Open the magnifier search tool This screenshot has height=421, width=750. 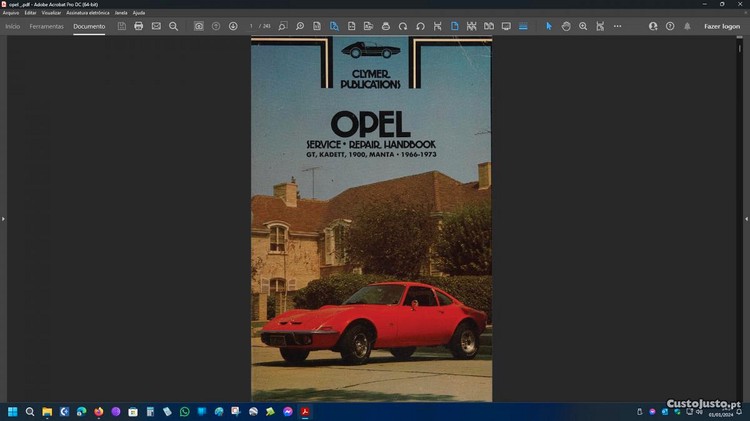tap(173, 26)
